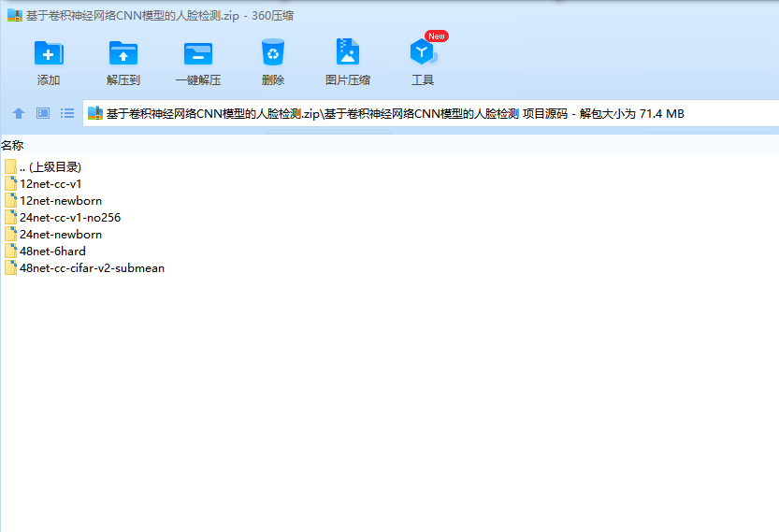This screenshot has height=532, width=779.
Task: Click the folder icon beside 12net-cc-v1
Action: click(11, 183)
